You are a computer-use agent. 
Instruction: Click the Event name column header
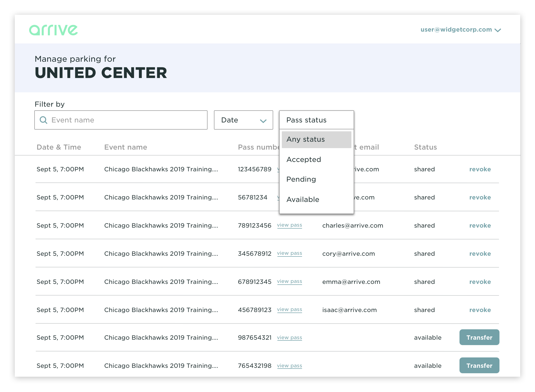click(x=126, y=147)
